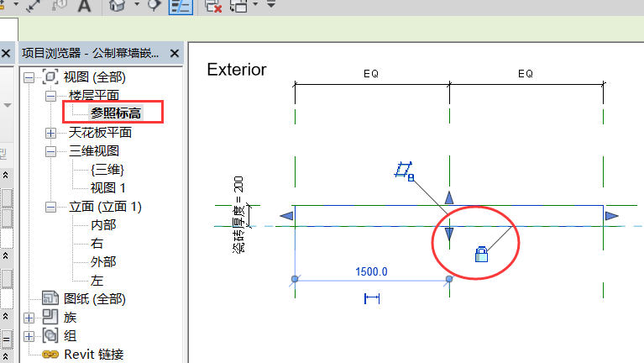Viewport: 644px width, 363px height.
Task: Select the 外部 elevation view
Action: [105, 261]
